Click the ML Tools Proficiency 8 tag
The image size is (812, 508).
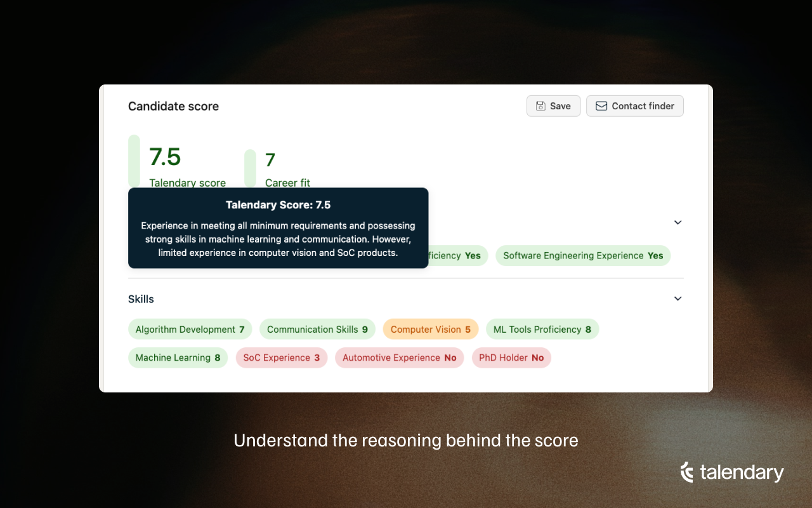coord(542,329)
